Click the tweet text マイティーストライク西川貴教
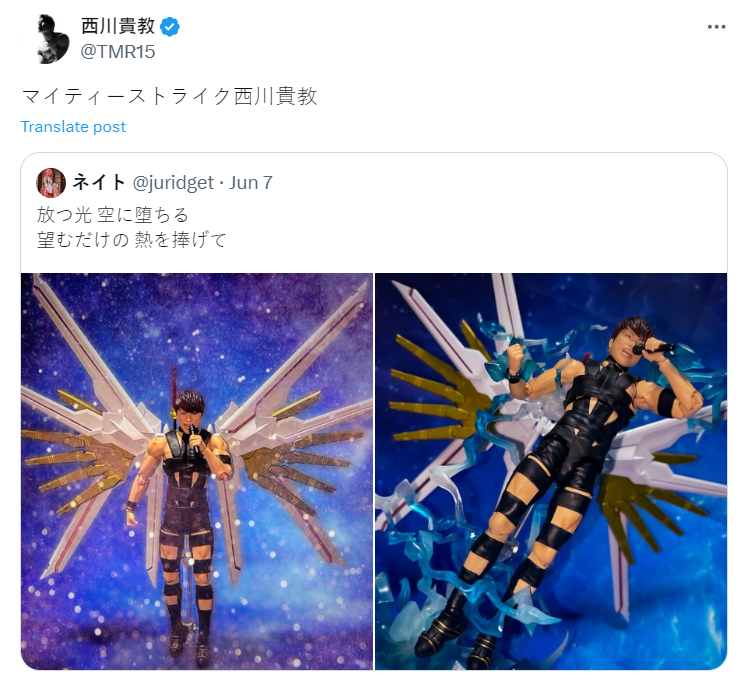The height and width of the screenshot is (683, 742). point(169,96)
